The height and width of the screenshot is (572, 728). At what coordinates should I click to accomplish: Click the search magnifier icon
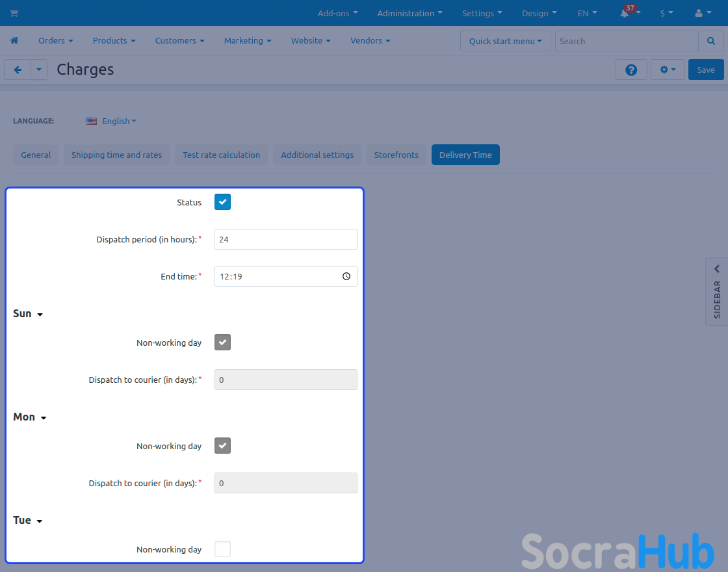pos(710,41)
